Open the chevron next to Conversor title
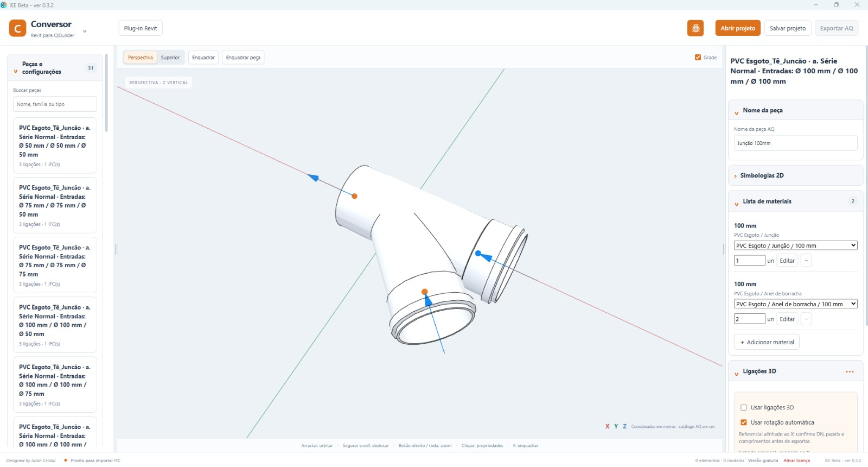 [85, 31]
